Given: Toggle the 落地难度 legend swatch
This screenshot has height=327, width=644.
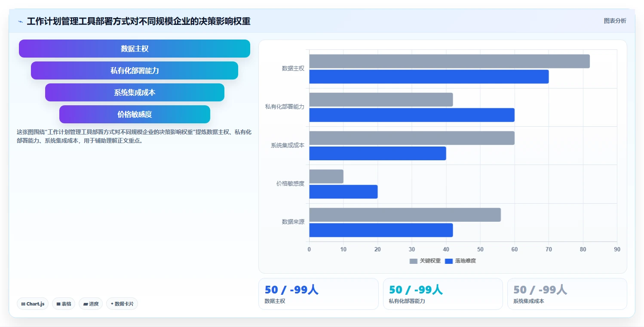Looking at the screenshot, I should pos(449,261).
